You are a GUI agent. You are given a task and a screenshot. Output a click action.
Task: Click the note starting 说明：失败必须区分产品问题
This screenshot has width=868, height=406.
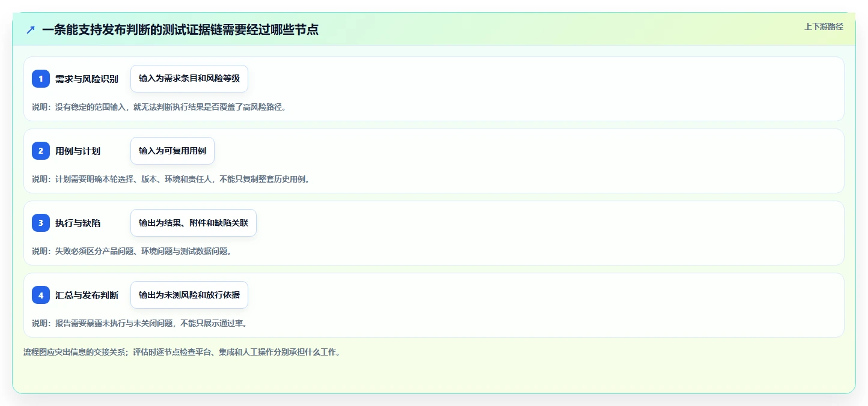pos(132,251)
